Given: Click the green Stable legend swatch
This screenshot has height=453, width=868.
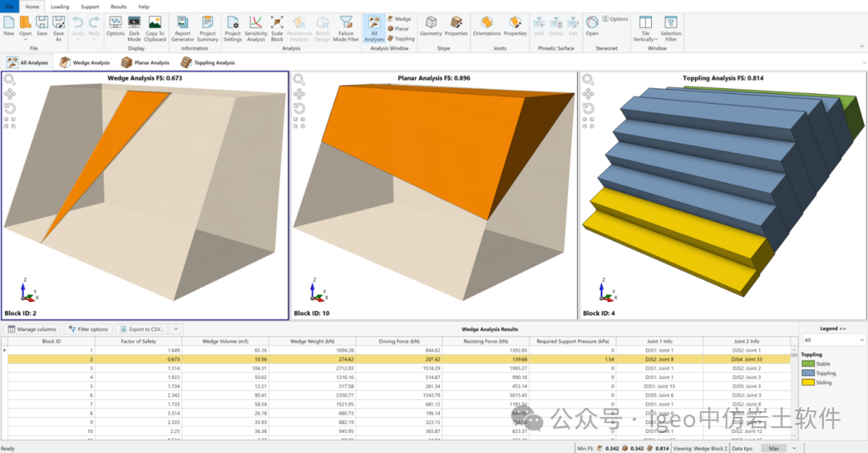Looking at the screenshot, I should pos(808,364).
